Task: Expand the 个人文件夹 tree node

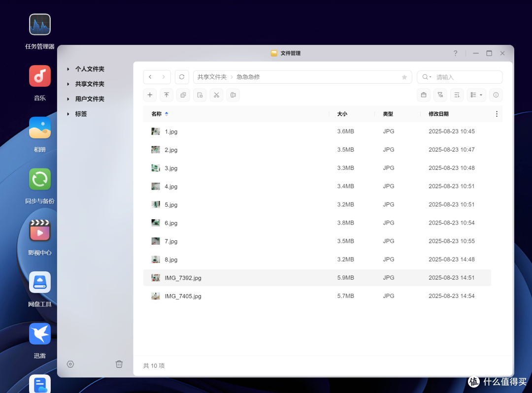Action: point(68,69)
